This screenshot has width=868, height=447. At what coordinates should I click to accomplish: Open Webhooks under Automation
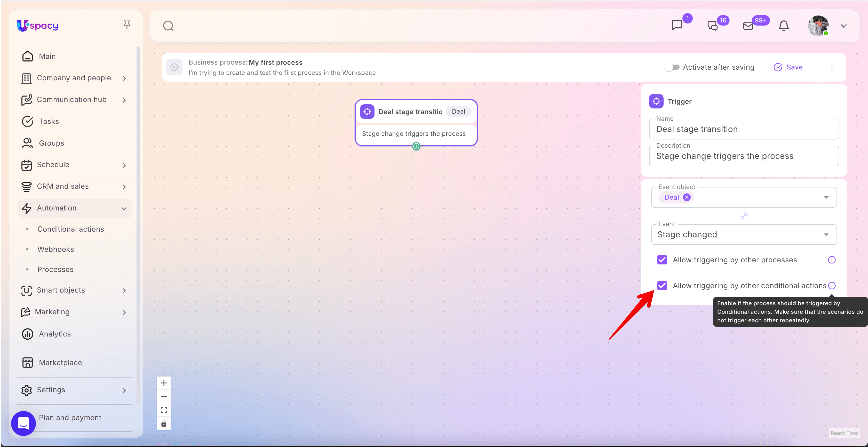tap(55, 249)
